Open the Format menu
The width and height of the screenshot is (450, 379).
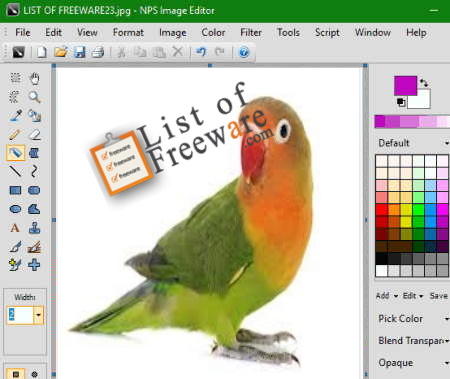tap(128, 32)
